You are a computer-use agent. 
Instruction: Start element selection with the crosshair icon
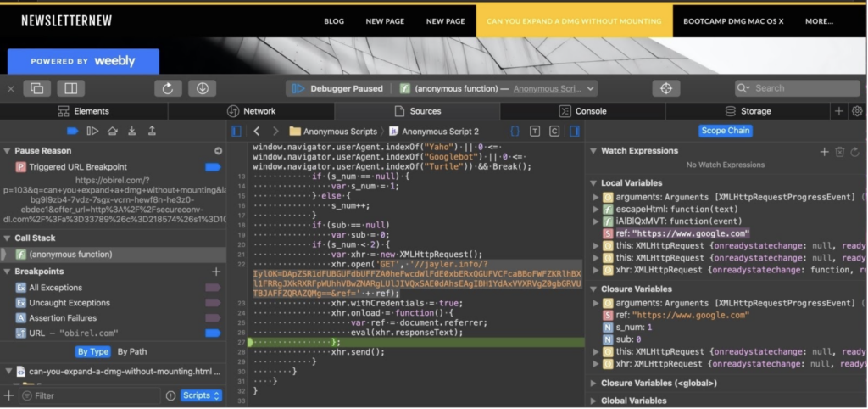[665, 88]
